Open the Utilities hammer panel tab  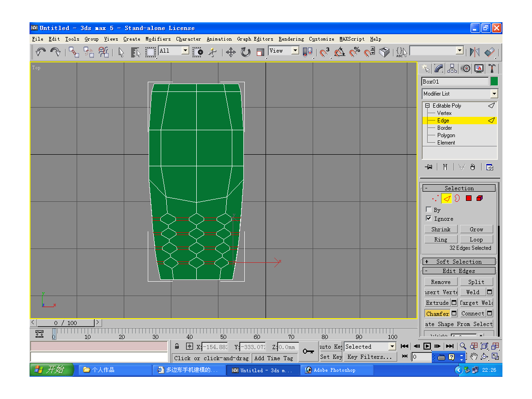click(x=492, y=69)
